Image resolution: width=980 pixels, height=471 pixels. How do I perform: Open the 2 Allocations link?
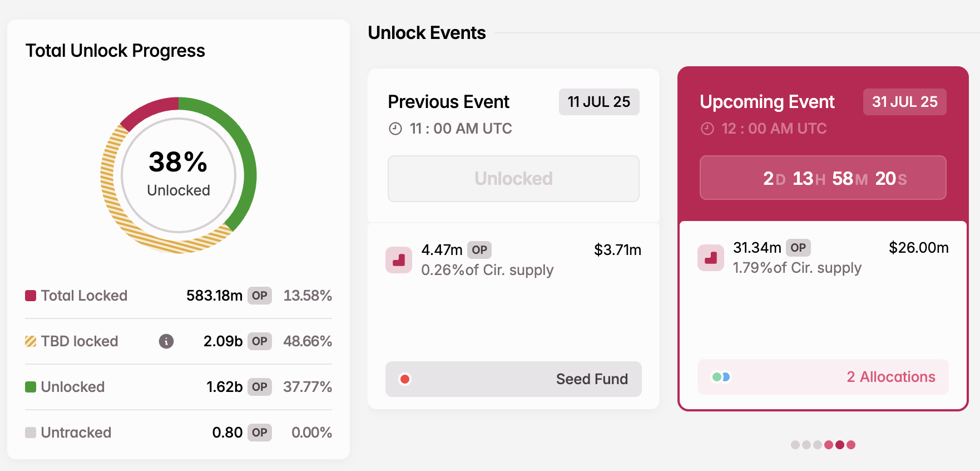890,377
